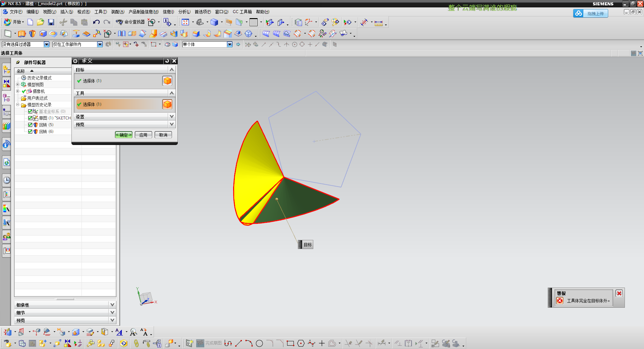Open the GC工具箱 menu
644x349 pixels.
tap(242, 12)
